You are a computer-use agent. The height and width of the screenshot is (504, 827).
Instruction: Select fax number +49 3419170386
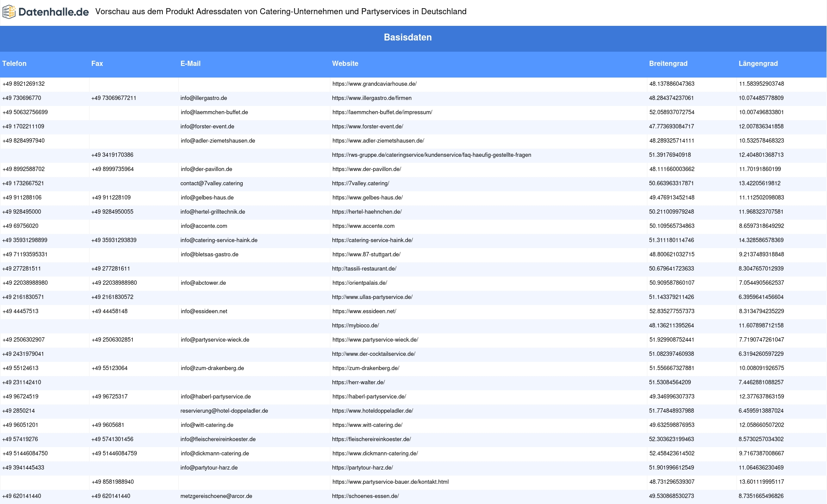(x=112, y=155)
